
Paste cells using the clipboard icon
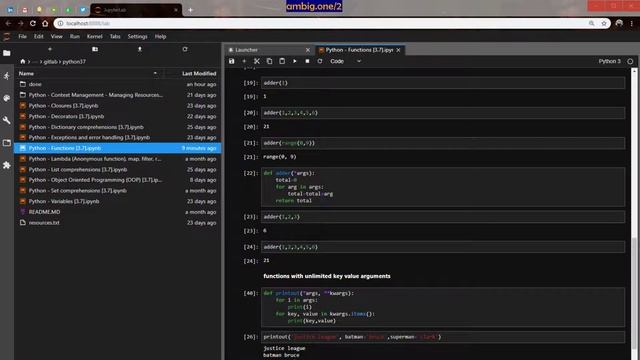click(282, 61)
